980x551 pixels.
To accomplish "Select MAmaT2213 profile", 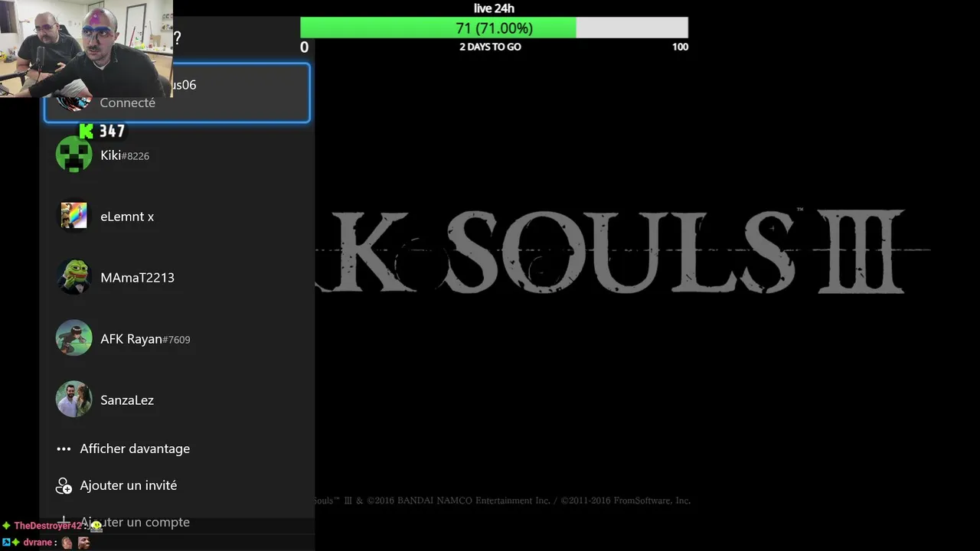I will coord(177,277).
